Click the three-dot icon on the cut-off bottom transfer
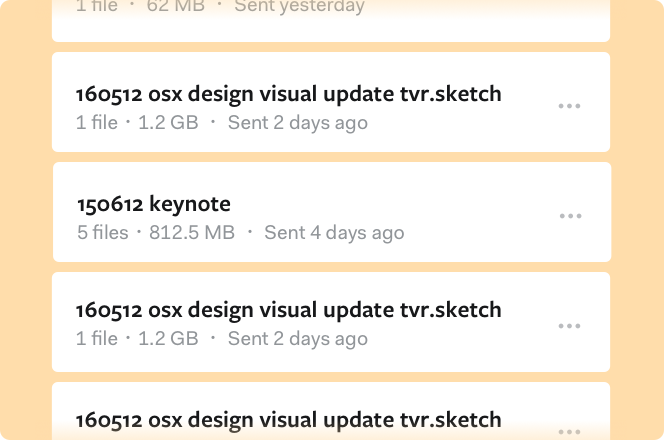 tap(570, 432)
